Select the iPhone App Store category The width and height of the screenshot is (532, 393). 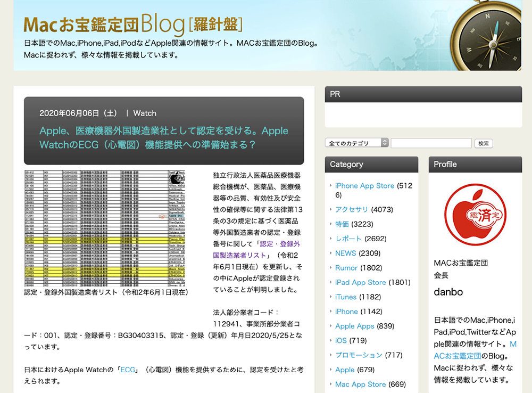[364, 186]
